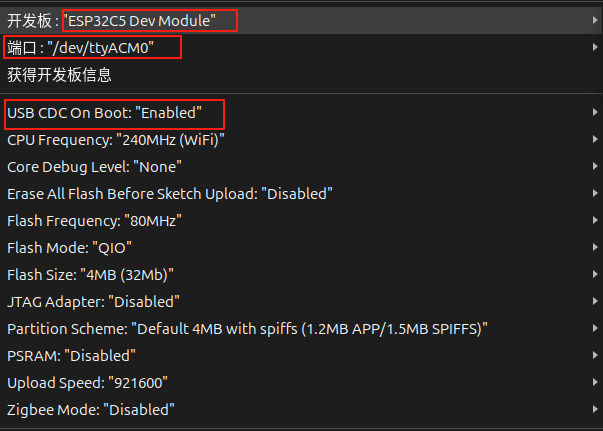Select the JTAG Adapter menu entry
The image size is (603, 431).
coord(93,301)
